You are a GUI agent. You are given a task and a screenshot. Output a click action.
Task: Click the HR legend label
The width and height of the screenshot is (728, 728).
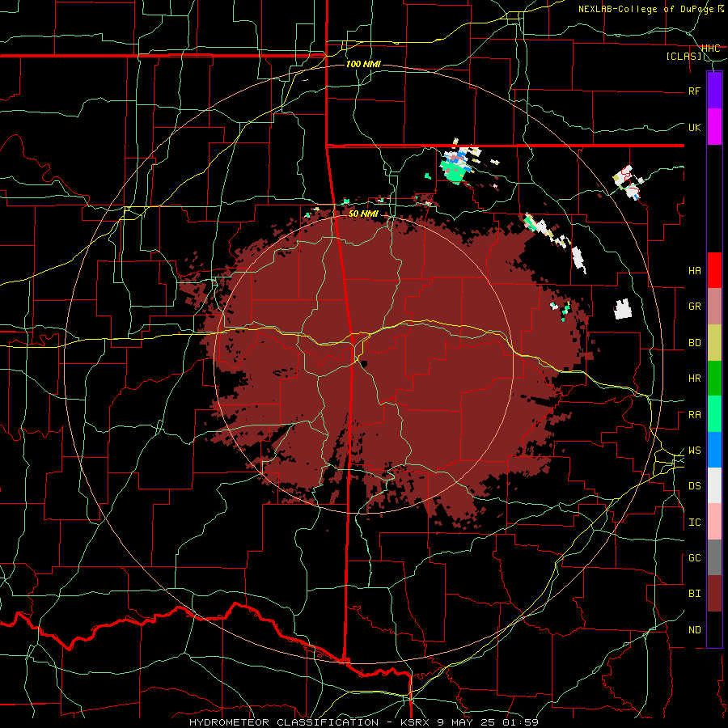point(695,379)
